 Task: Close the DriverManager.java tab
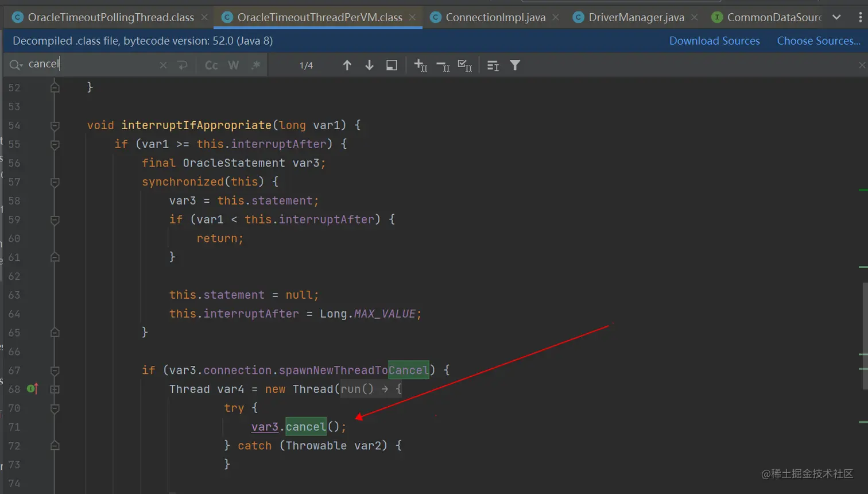click(694, 18)
